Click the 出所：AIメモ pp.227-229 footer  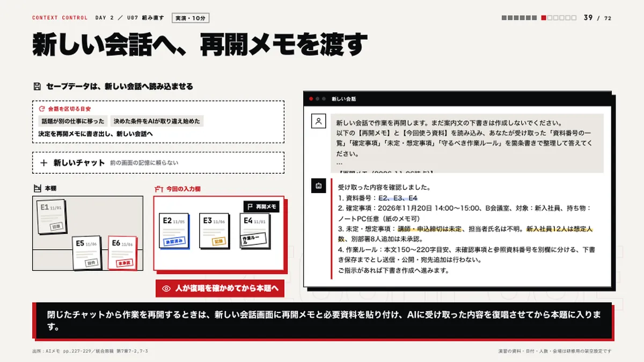pyautogui.click(x=90, y=351)
